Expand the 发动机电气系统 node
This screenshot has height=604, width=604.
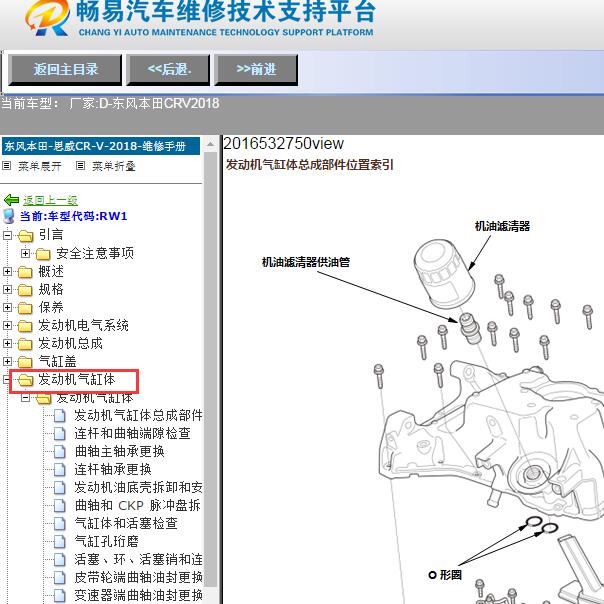click(7, 325)
